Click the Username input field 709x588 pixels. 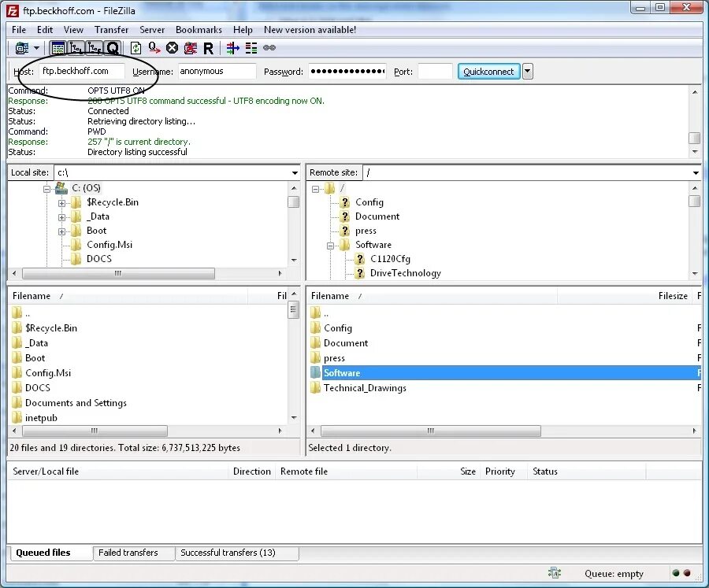[217, 72]
